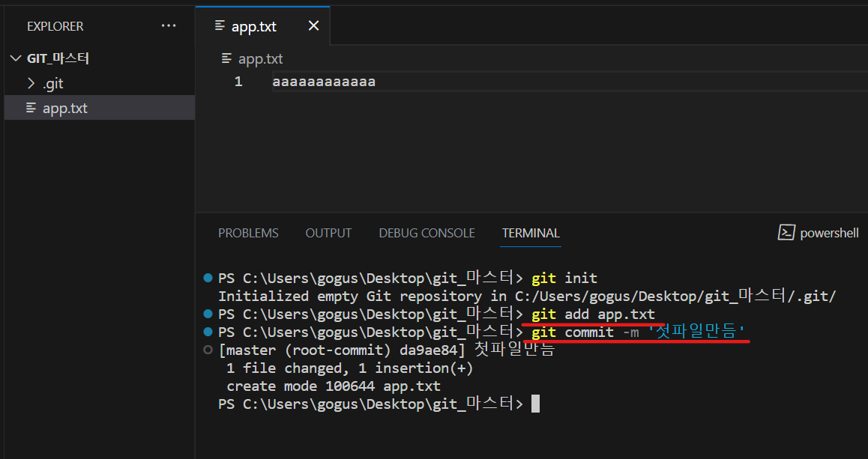
Task: Click the hollow marker beside master root-commit
Action: pos(208,350)
